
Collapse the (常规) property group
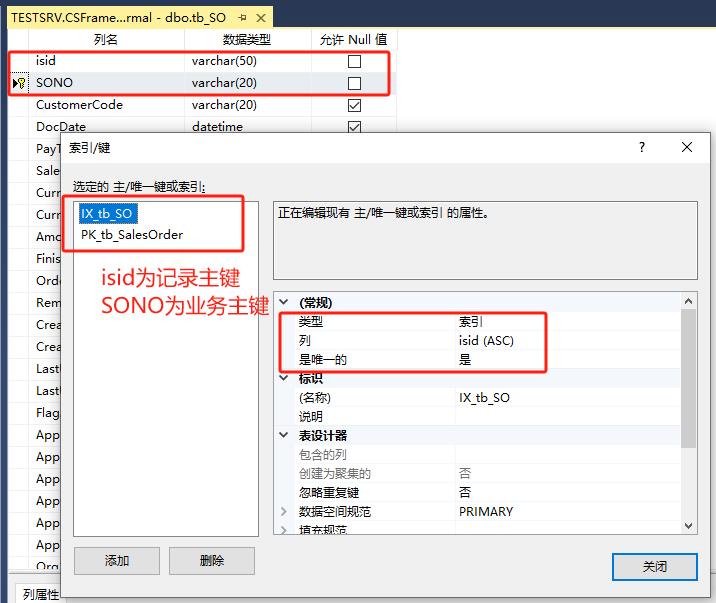coord(284,302)
